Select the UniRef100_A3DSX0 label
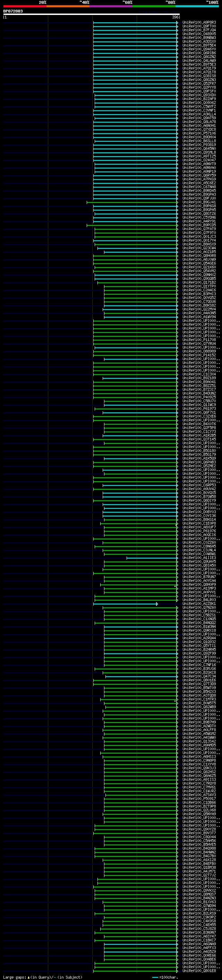 coord(199,41)
